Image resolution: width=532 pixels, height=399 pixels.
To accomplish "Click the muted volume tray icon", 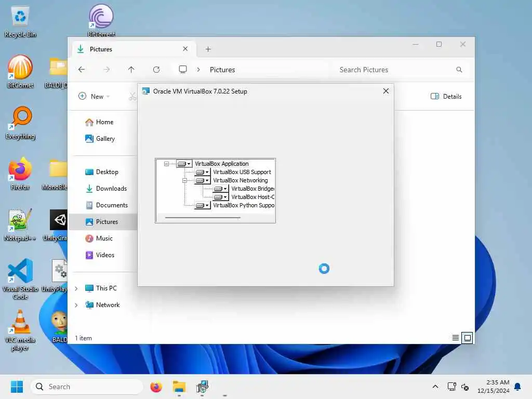I will pos(465,387).
